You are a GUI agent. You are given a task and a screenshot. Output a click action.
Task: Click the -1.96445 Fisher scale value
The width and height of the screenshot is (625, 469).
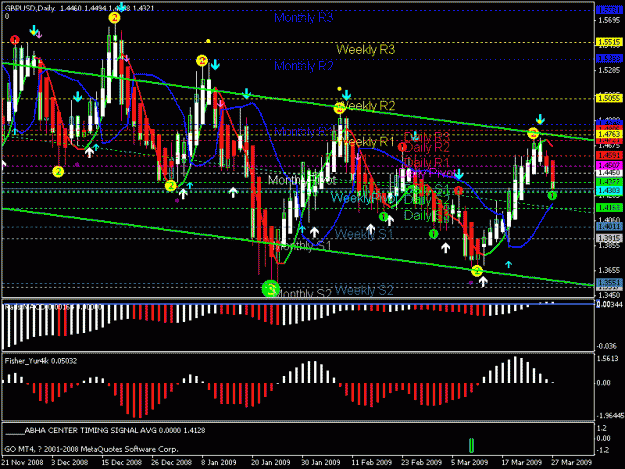click(610, 416)
